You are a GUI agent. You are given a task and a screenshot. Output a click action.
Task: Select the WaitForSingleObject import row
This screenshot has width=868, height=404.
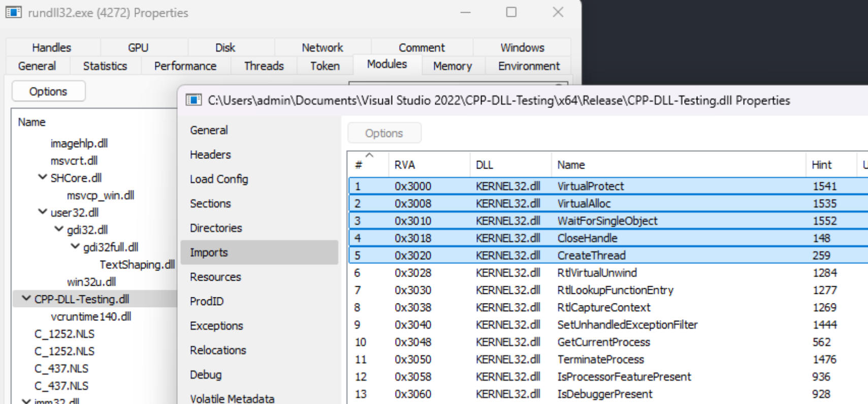(608, 220)
